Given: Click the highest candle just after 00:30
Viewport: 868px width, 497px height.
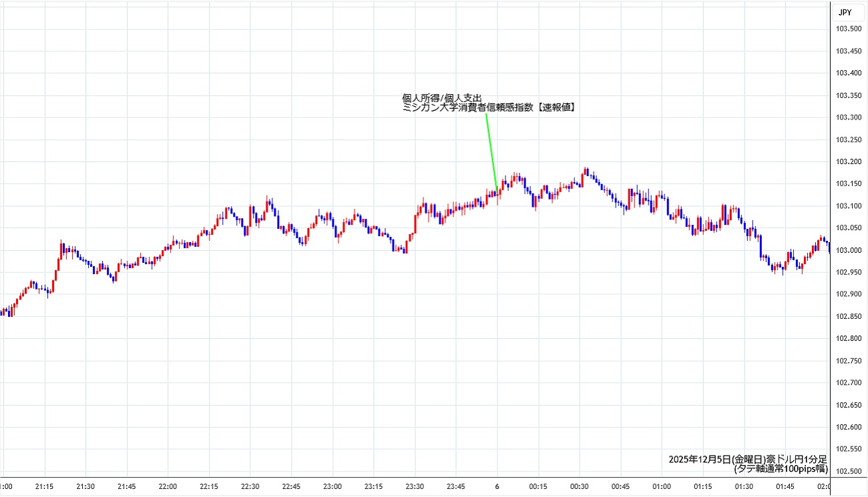Looking at the screenshot, I should [586, 172].
